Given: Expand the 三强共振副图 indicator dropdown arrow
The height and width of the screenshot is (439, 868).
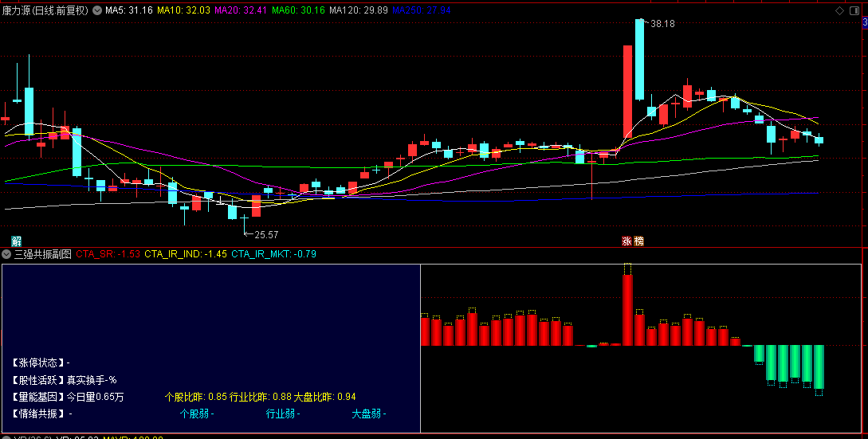Looking at the screenshot, I should [x=6, y=254].
